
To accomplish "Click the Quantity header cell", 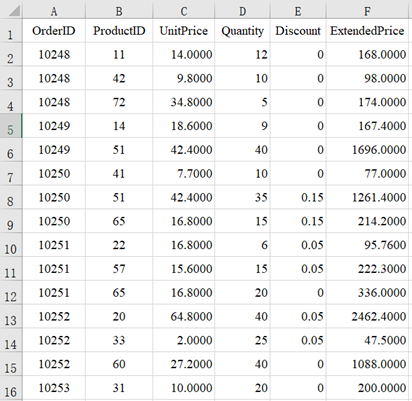I will pos(242,31).
